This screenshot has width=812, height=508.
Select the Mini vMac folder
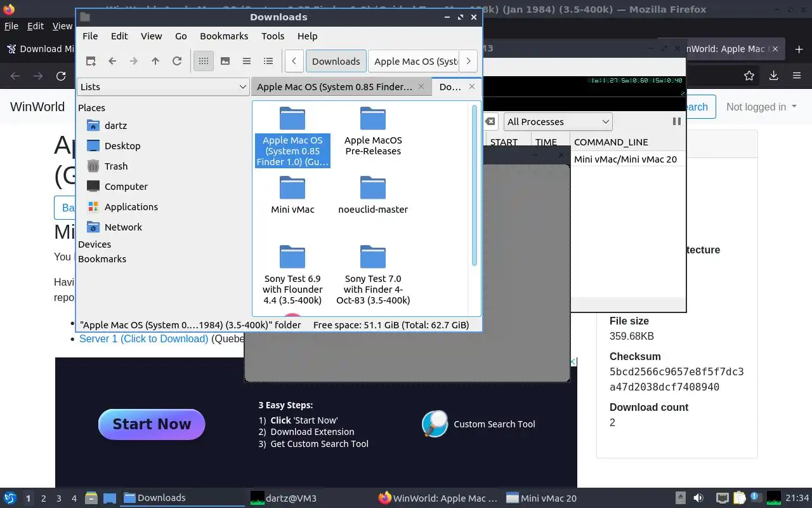pos(292,196)
